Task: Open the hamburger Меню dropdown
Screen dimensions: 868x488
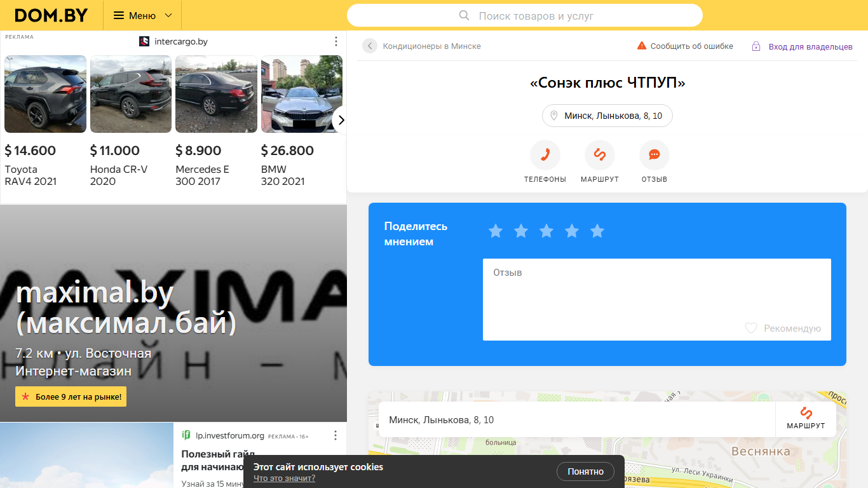Action: 142,15
